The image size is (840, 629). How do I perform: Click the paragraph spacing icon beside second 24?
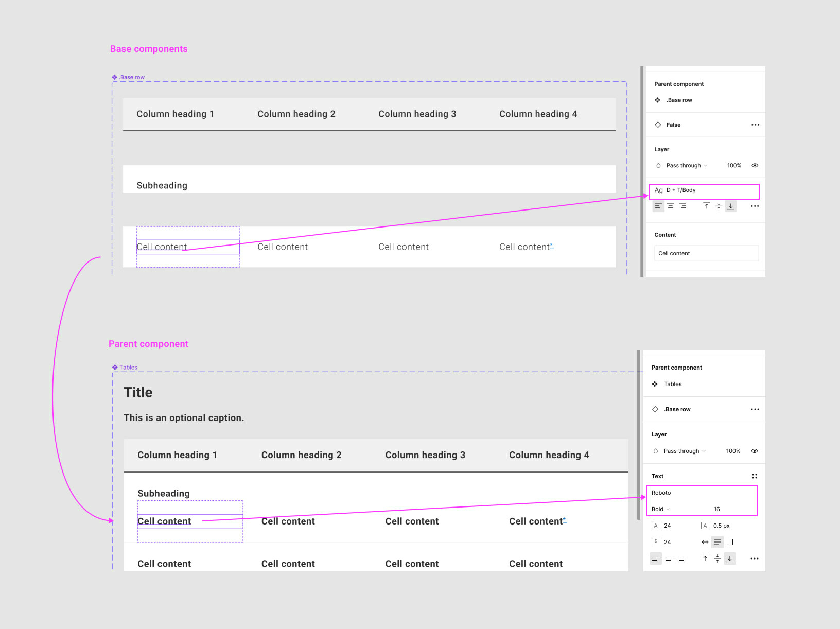pyautogui.click(x=656, y=542)
